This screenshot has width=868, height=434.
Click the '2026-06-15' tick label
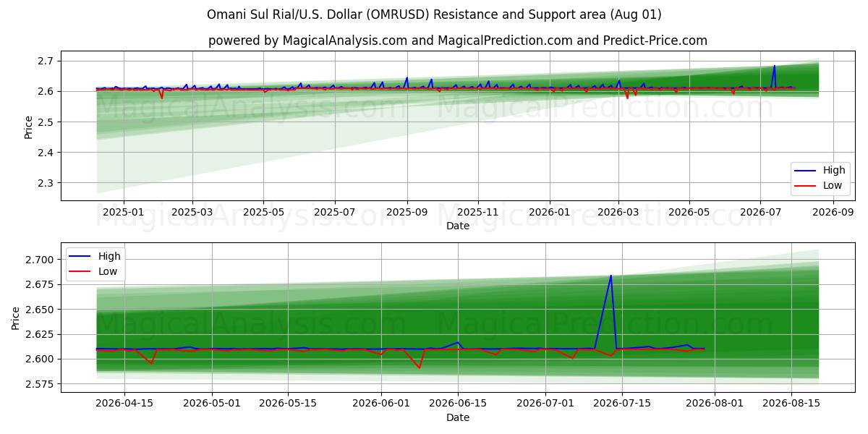[x=457, y=404]
